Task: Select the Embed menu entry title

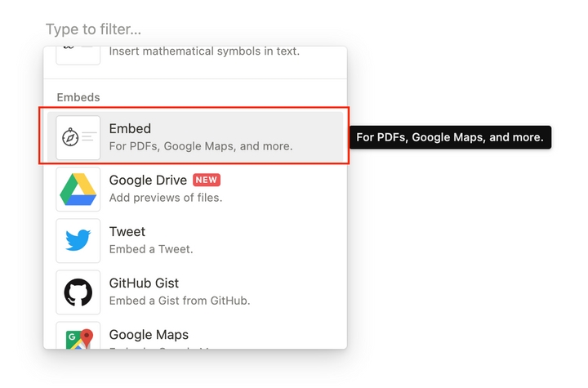Action: pyautogui.click(x=130, y=129)
